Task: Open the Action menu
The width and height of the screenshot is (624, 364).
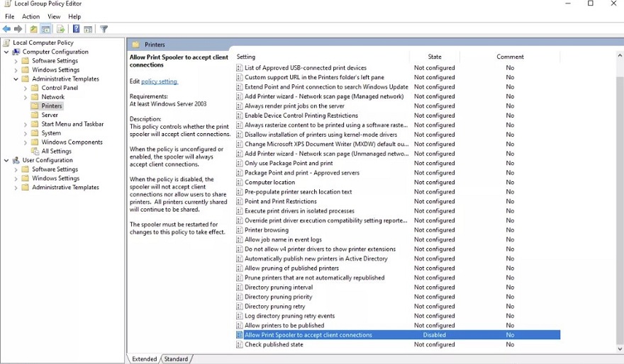Action: tap(30, 16)
